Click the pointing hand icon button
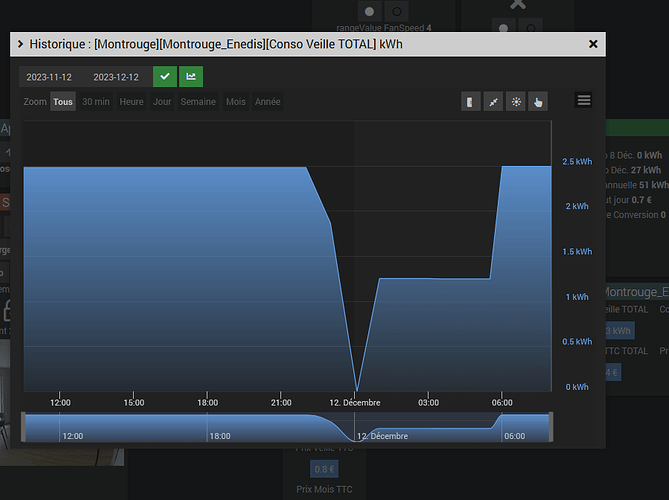Viewport: 669px width, 500px height. click(538, 102)
